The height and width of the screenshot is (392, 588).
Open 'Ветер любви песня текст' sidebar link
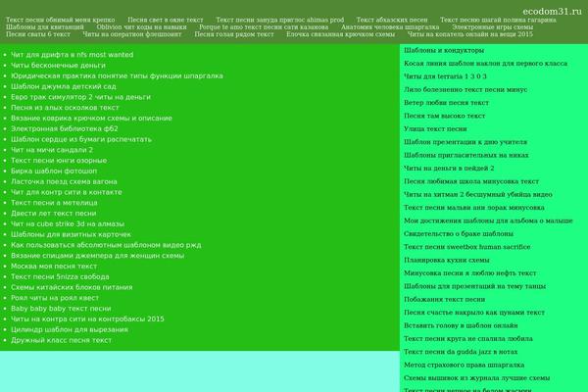coord(446,103)
